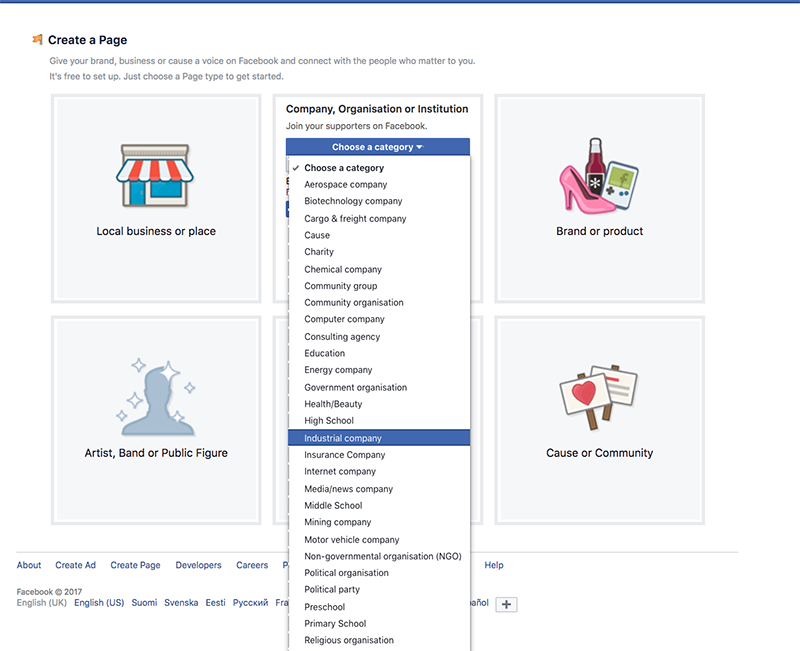This screenshot has height=651, width=800.
Task: Open the Careers footer link
Action: (x=252, y=565)
